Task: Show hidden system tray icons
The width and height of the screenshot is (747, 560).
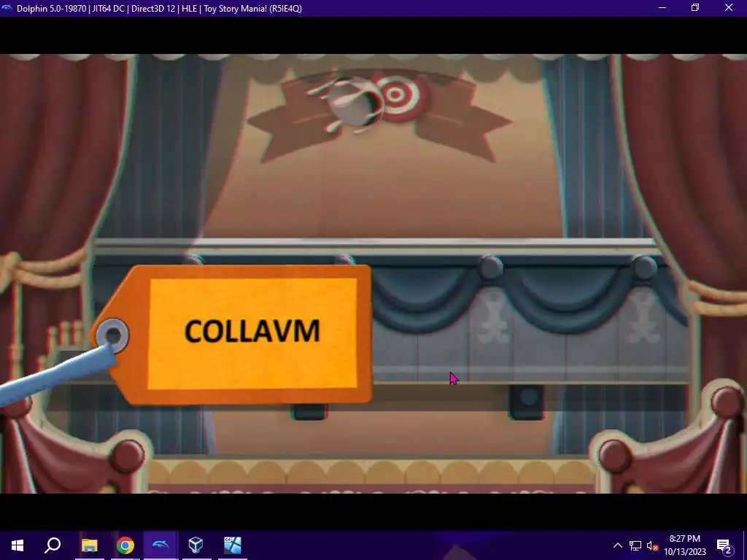Action: pos(617,545)
